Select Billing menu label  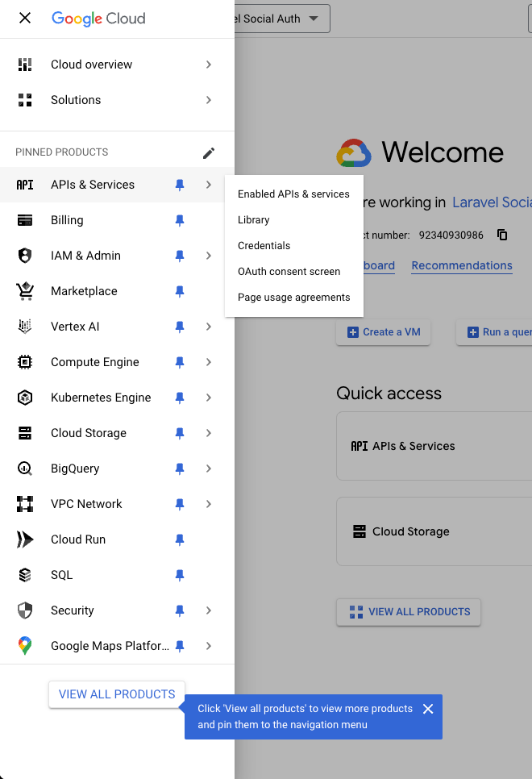67,220
